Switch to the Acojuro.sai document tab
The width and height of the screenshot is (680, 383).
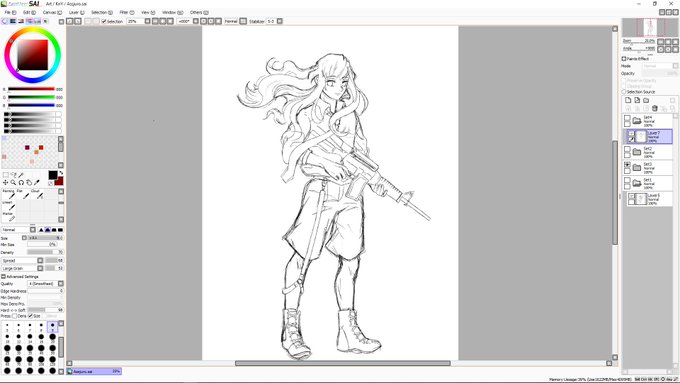click(94, 372)
